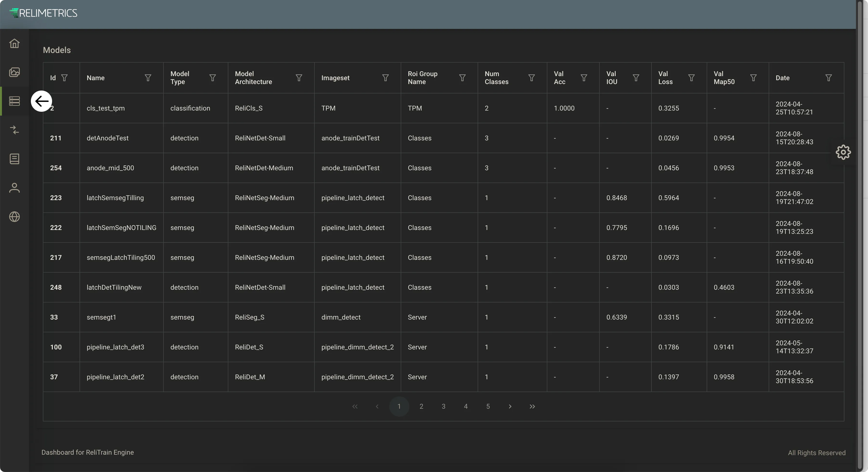Open the settings gear icon
Image resolution: width=868 pixels, height=472 pixels.
pos(843,152)
